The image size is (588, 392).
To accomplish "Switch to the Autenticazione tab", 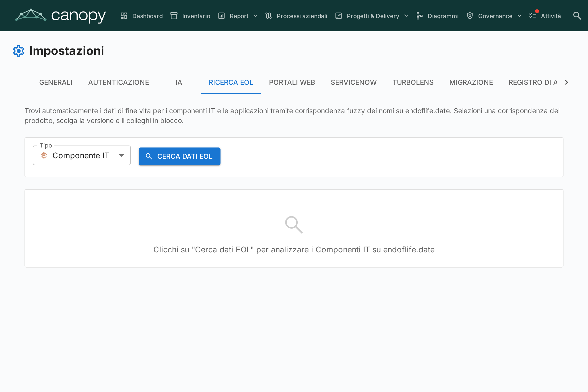I will coord(119,82).
